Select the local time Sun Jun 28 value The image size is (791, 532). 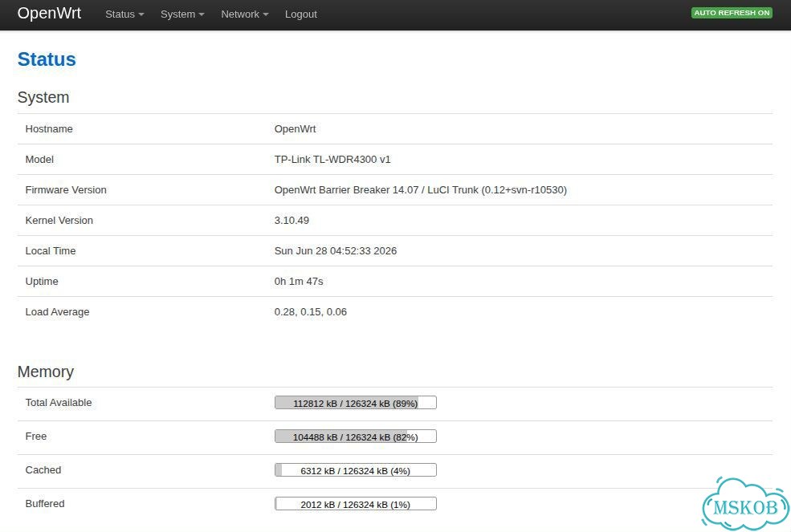[x=336, y=251]
